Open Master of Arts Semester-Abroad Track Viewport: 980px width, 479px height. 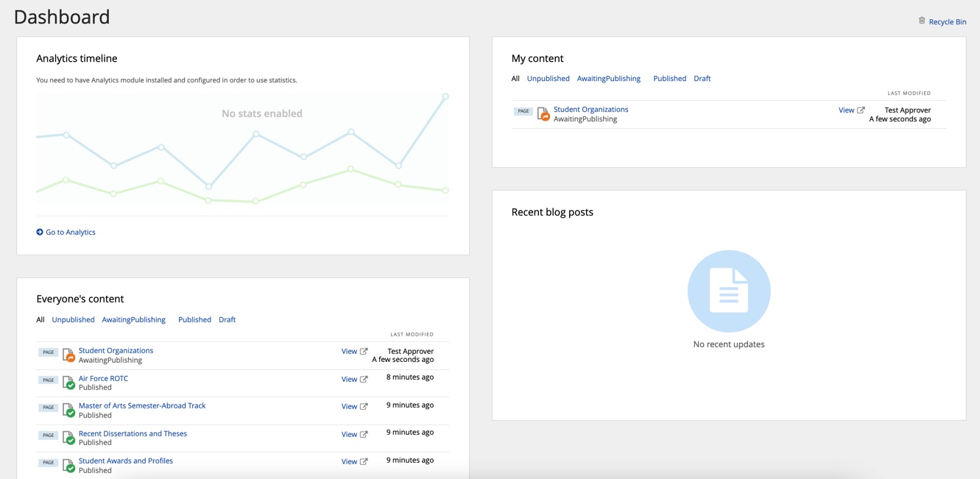pos(141,405)
